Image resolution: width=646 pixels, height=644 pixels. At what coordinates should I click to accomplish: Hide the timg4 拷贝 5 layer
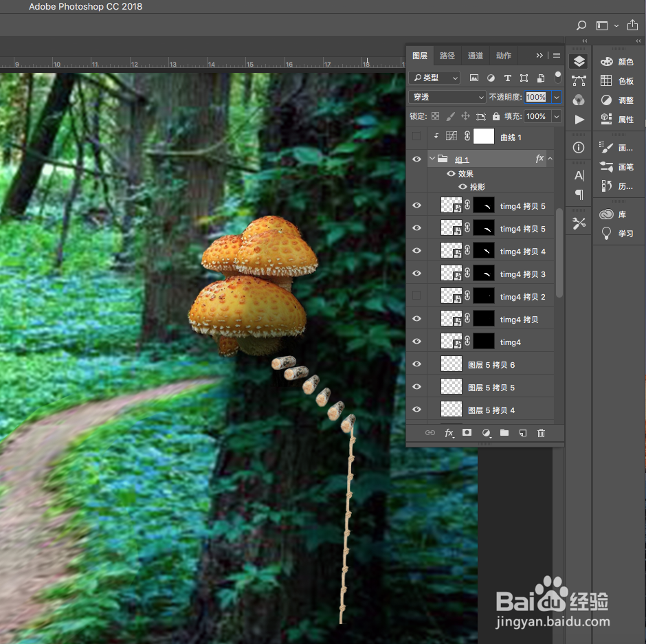(x=416, y=205)
